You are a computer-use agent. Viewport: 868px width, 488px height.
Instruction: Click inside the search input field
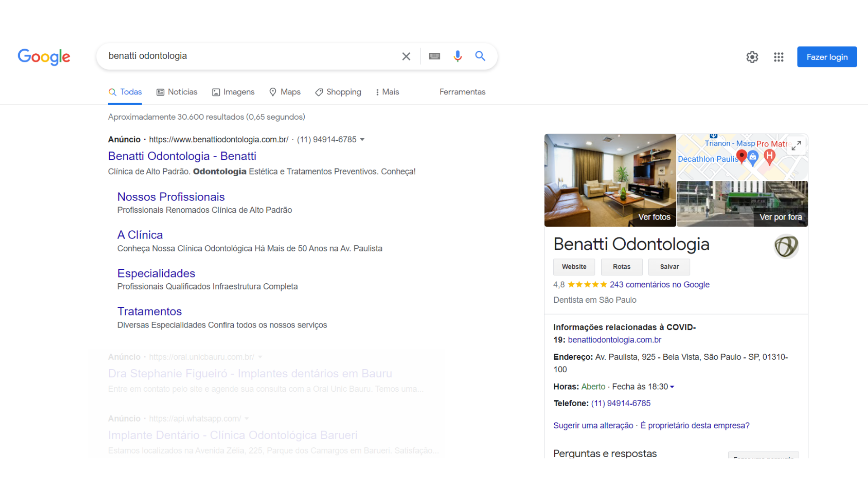click(249, 56)
